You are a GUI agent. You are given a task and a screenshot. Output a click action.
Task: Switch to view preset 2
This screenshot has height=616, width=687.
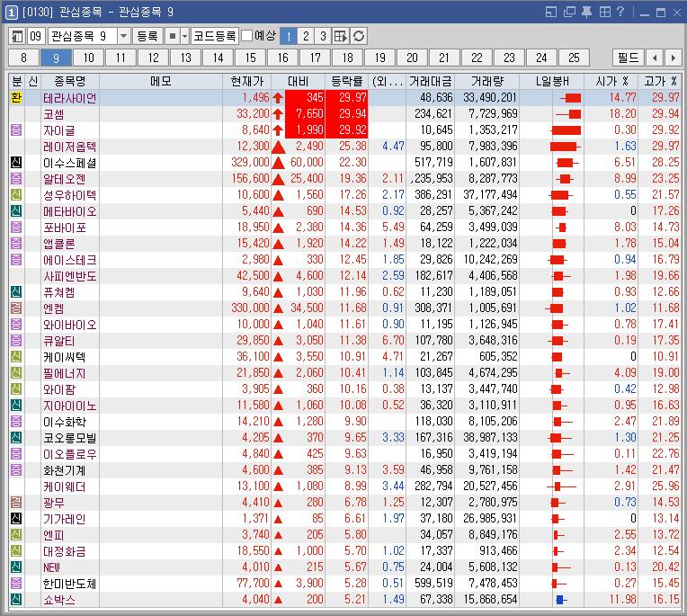click(x=306, y=36)
